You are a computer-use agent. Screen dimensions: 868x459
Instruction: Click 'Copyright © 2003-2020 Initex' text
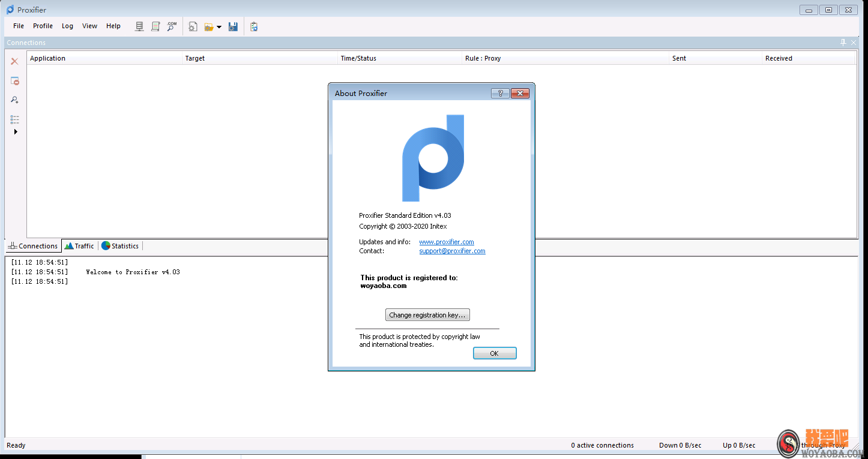point(403,226)
